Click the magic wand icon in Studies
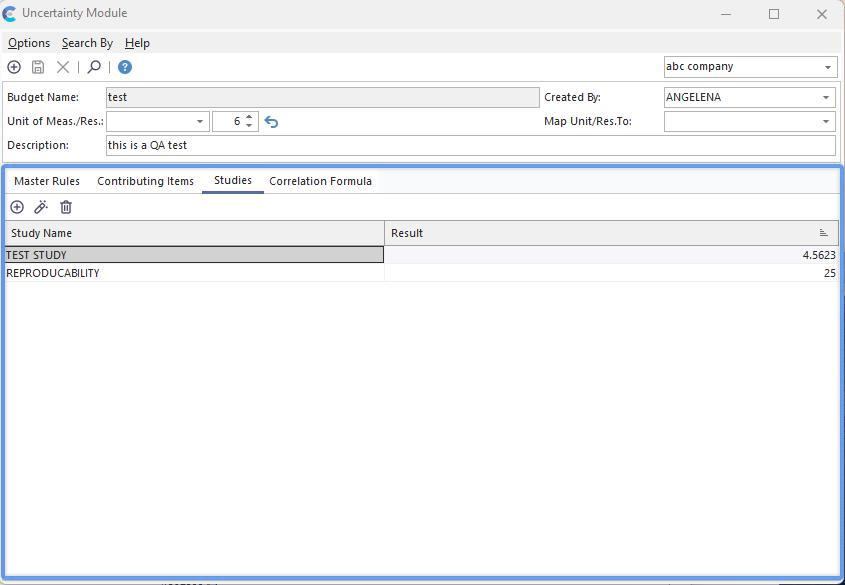The image size is (845, 585). click(41, 207)
